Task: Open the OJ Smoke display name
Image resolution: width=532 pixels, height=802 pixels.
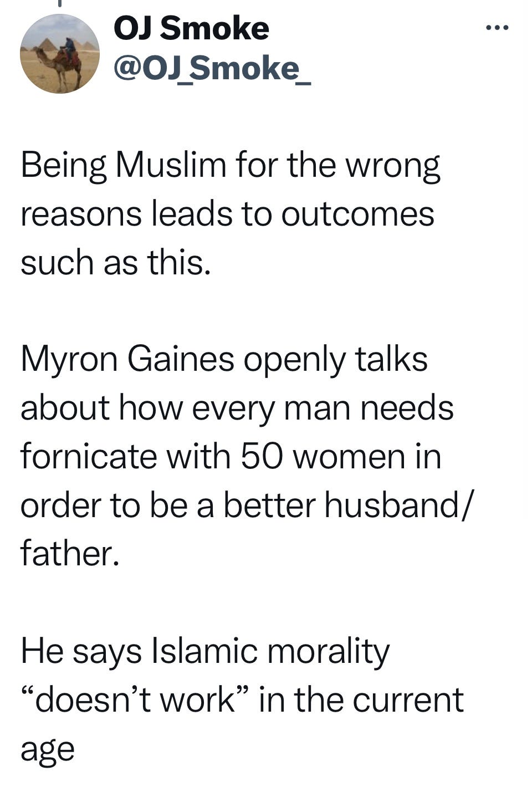Action: coord(191,28)
